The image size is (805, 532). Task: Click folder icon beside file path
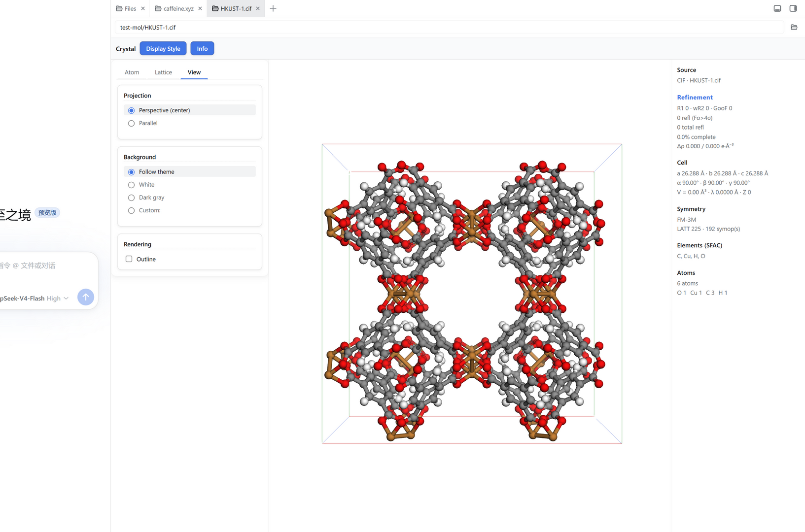(x=794, y=28)
